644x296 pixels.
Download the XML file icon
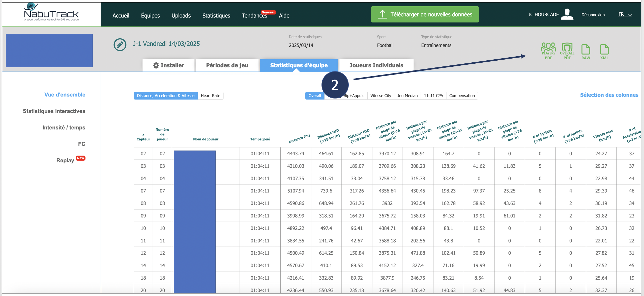[604, 51]
